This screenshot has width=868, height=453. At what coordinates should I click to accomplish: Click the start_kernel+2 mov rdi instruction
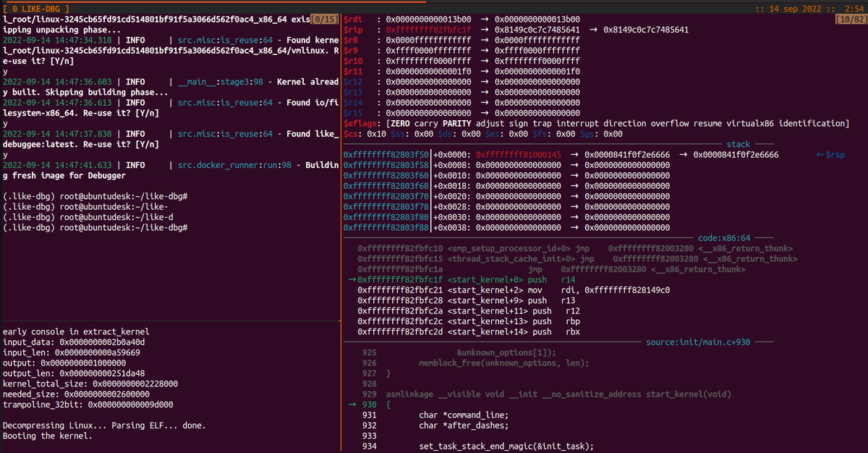click(x=514, y=290)
